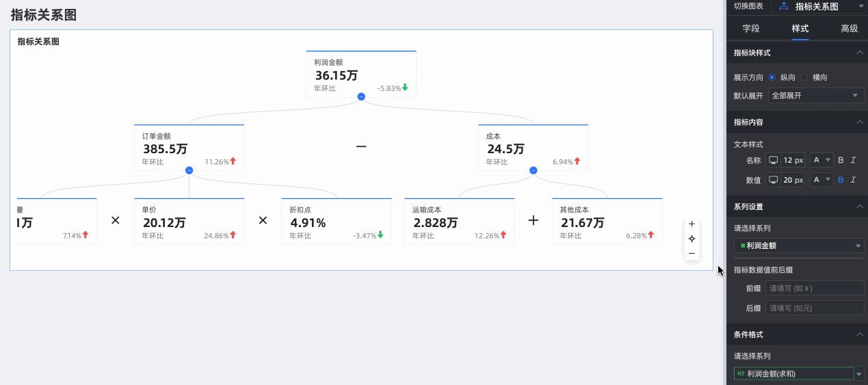Image resolution: width=868 pixels, height=385 pixels.
Task: Switch to the 高级 tab
Action: click(850, 29)
